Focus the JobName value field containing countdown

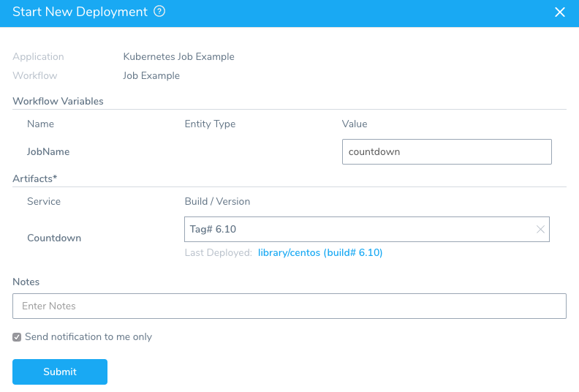point(447,152)
